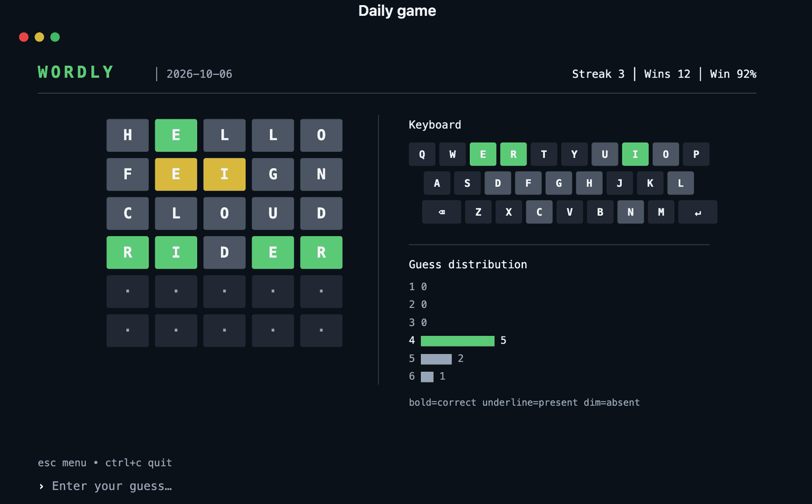Click the esc menu hint text
Image resolution: width=812 pixels, height=504 pixels.
[62, 463]
